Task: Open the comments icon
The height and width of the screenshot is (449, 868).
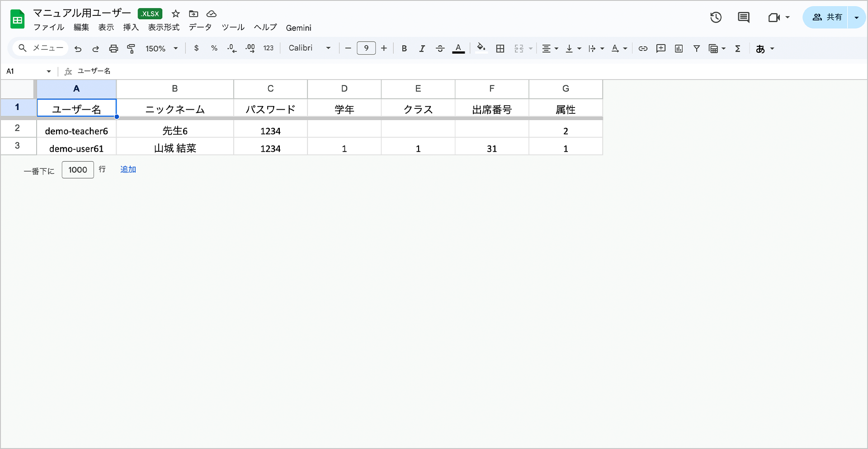Action: tap(743, 18)
